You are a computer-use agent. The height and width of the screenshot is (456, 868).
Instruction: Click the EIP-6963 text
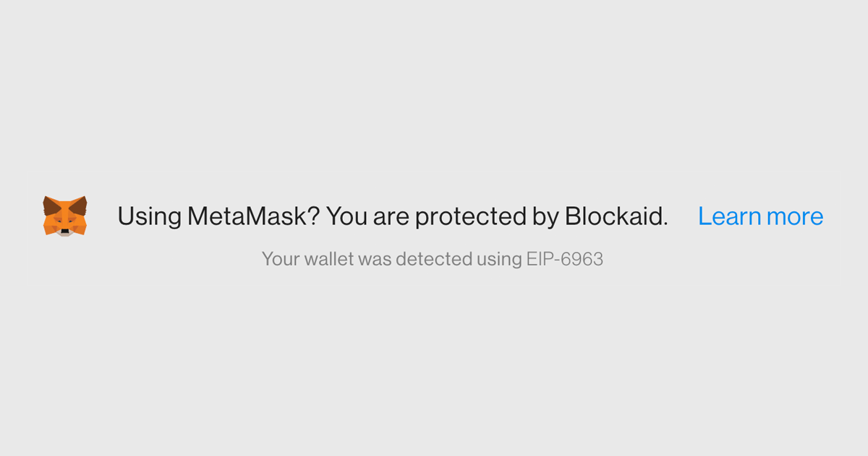[565, 258]
